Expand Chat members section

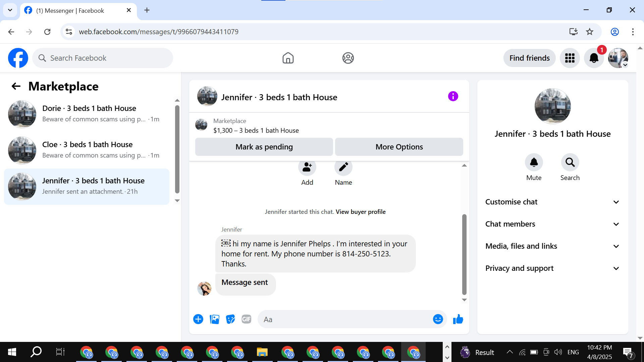(552, 224)
